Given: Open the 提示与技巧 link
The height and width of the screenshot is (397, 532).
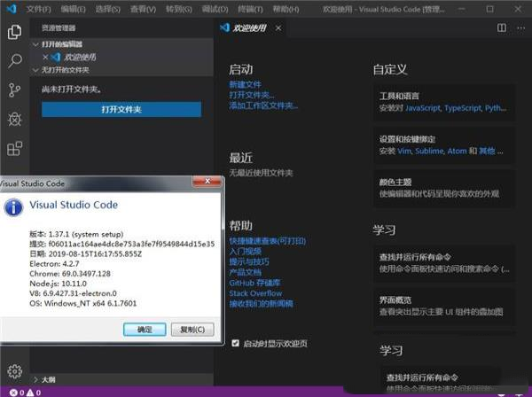Looking at the screenshot, I should click(x=249, y=261).
